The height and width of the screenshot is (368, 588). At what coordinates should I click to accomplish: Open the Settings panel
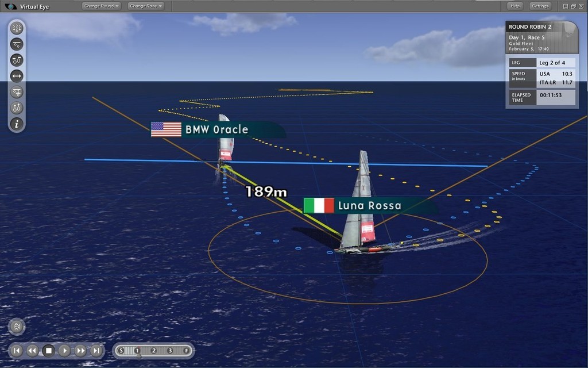[x=540, y=6]
